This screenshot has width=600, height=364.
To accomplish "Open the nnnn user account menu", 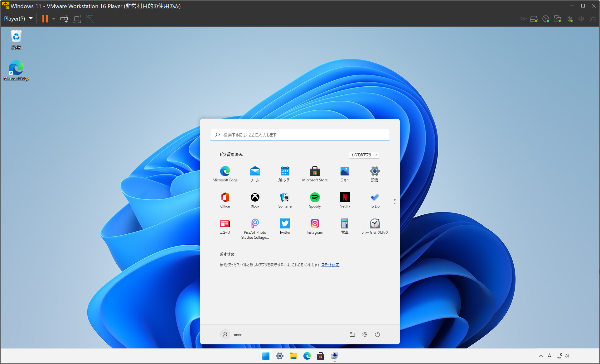I will point(231,334).
